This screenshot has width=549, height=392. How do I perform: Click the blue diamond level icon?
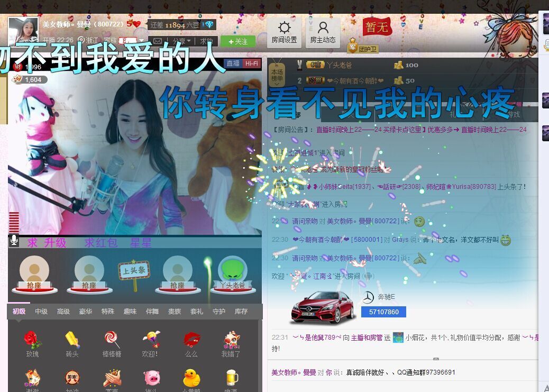tap(209, 25)
